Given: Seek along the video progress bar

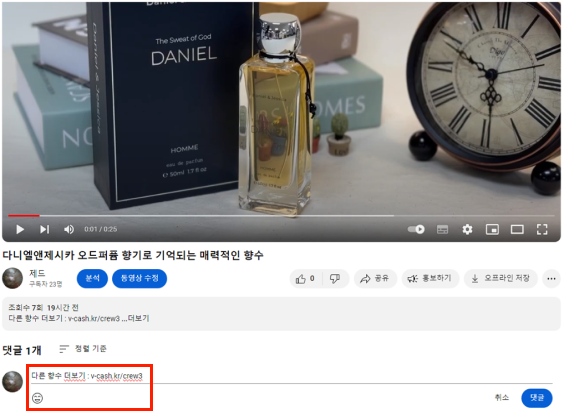Looking at the screenshot, I should coord(281,216).
